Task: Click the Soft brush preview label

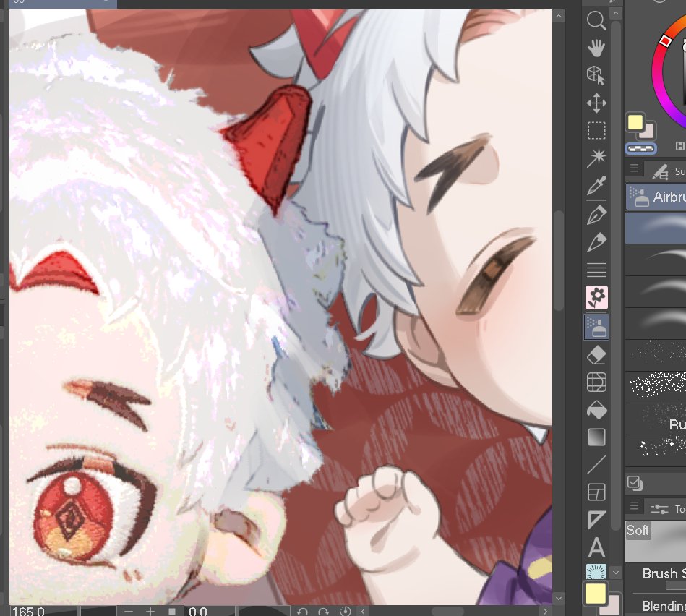Action: (638, 530)
